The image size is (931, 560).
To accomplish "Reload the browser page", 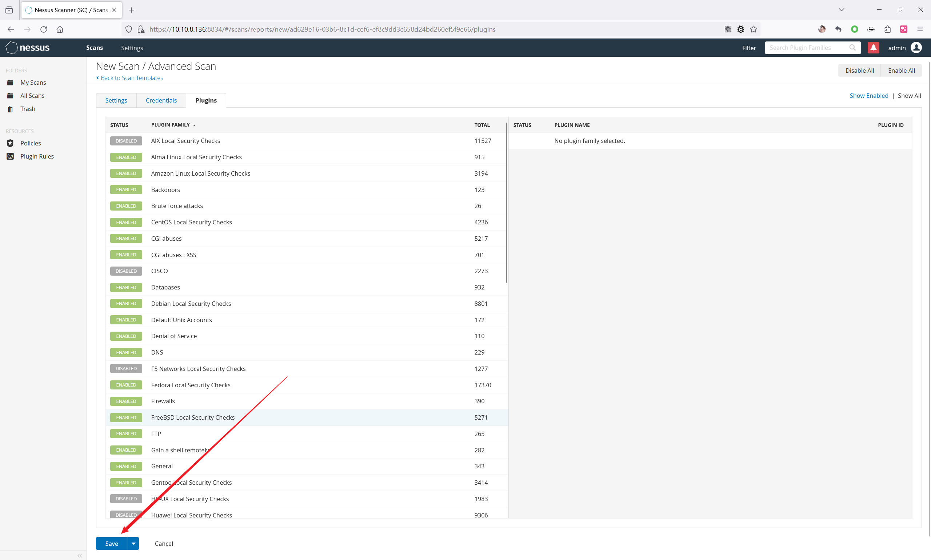I will [44, 29].
